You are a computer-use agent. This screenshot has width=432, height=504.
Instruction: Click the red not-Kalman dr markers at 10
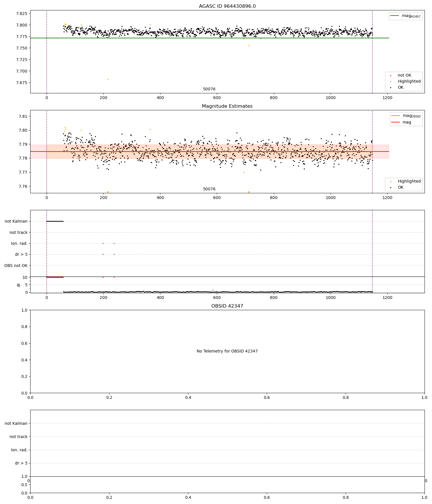[x=55, y=277]
